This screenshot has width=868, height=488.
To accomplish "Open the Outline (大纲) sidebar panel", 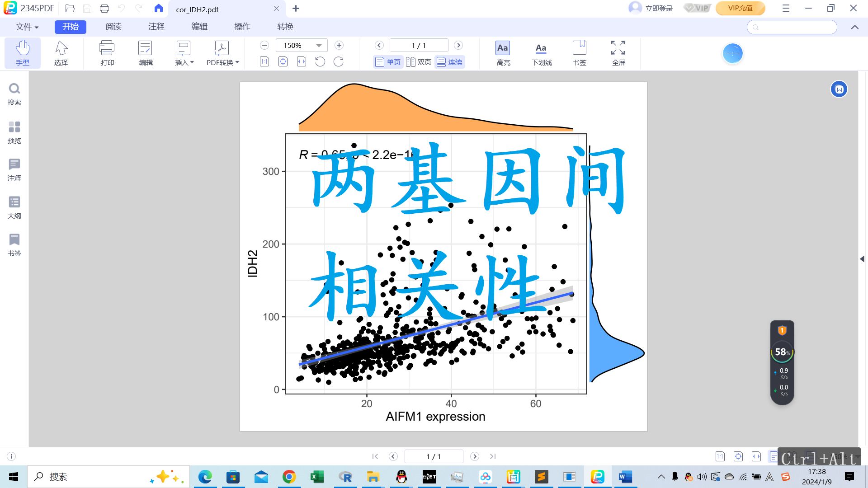I will pos(14,207).
